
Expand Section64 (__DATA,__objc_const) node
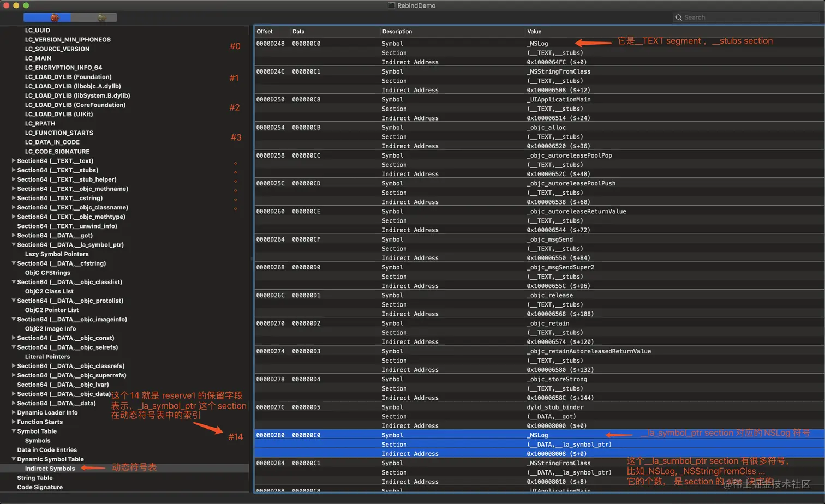[x=14, y=338]
